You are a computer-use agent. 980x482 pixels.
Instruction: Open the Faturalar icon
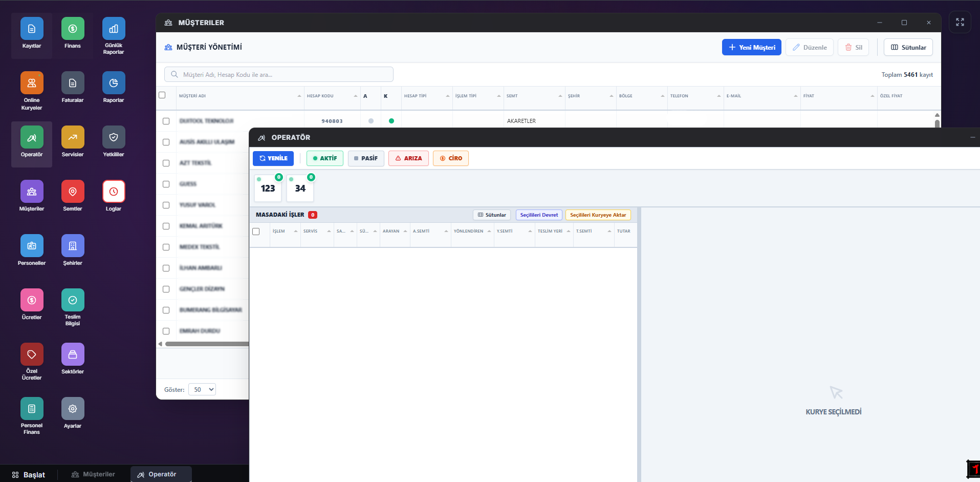[73, 83]
